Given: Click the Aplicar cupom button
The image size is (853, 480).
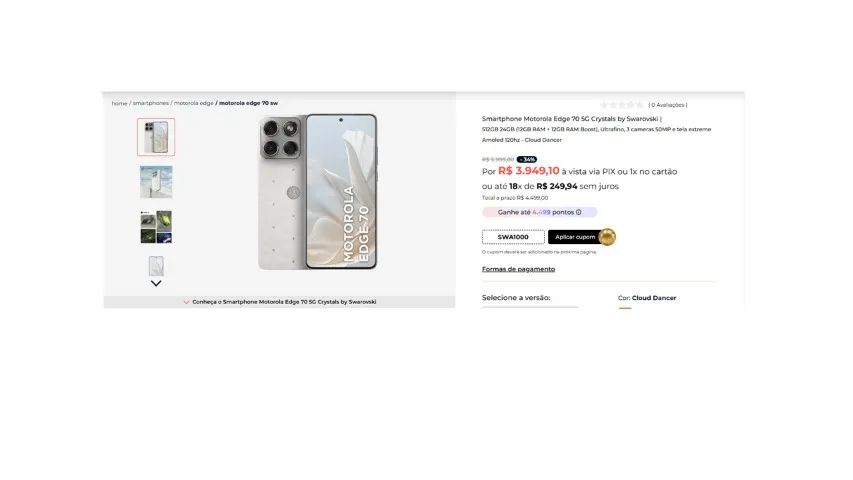Looking at the screenshot, I should tap(575, 237).
